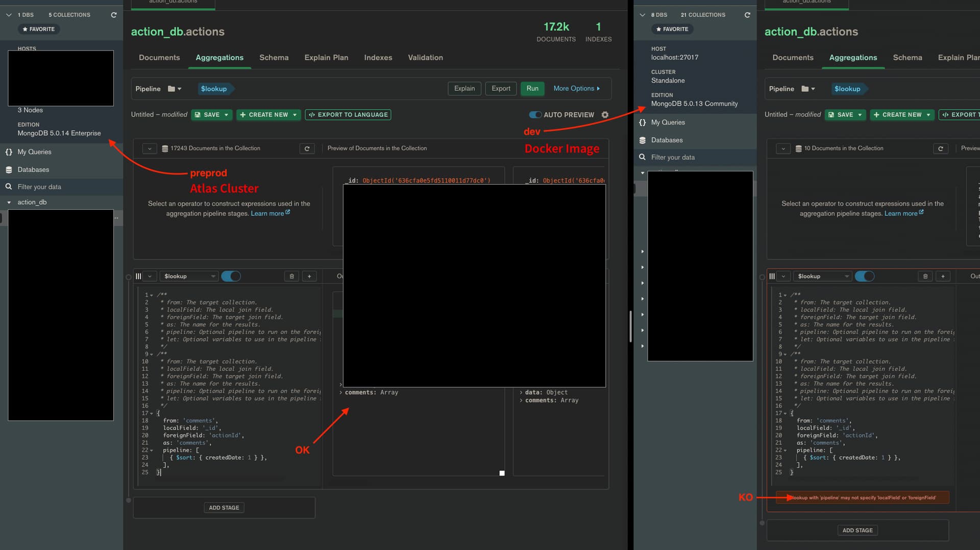Open the saved pipelines folder icon
Image resolution: width=980 pixels, height=550 pixels.
[x=171, y=89]
